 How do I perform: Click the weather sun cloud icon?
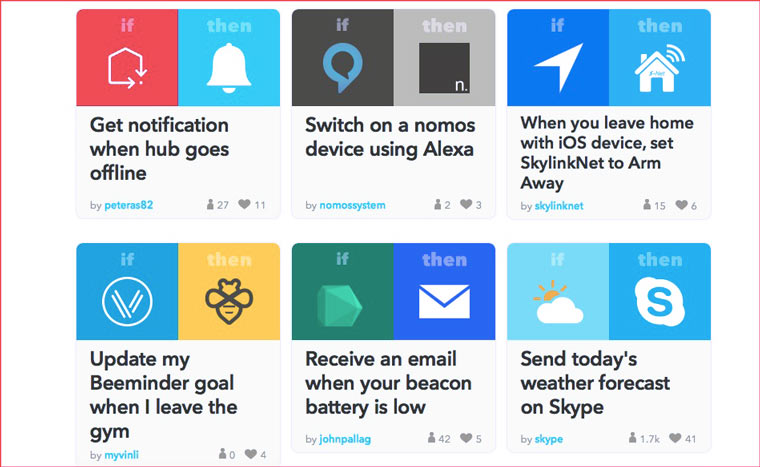click(558, 302)
